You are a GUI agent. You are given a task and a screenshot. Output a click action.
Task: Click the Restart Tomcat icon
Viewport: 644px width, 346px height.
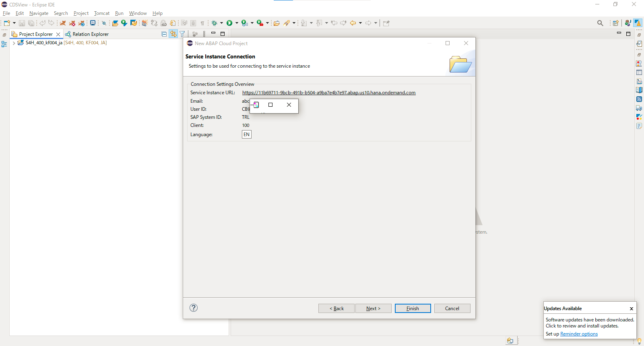(81, 23)
